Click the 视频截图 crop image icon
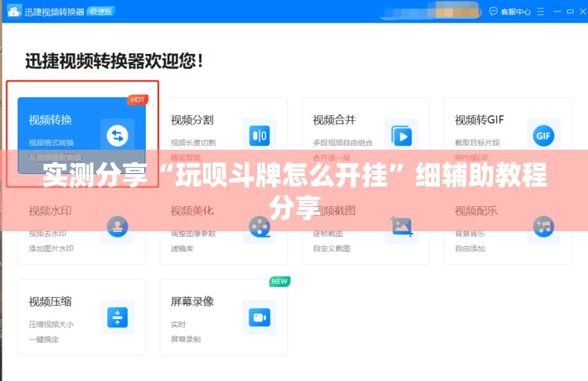This screenshot has width=588, height=381. click(401, 227)
